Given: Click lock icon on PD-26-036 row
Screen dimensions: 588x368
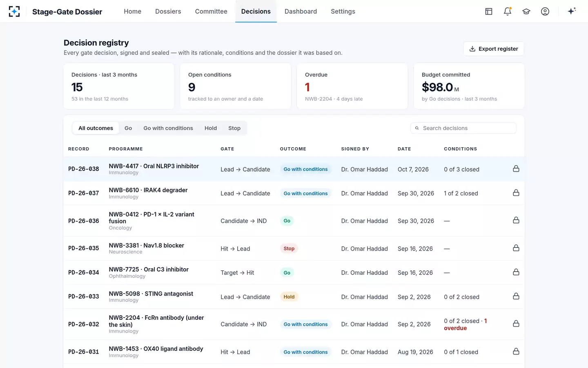Looking at the screenshot, I should click(516, 220).
